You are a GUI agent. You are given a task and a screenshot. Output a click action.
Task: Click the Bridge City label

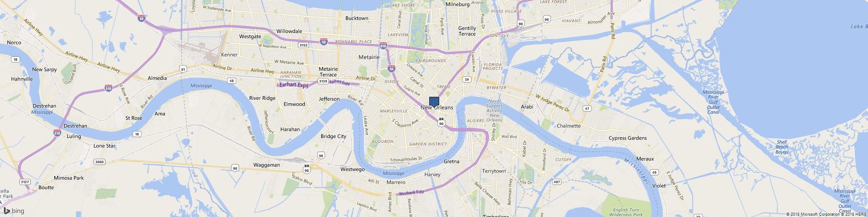[333, 136]
